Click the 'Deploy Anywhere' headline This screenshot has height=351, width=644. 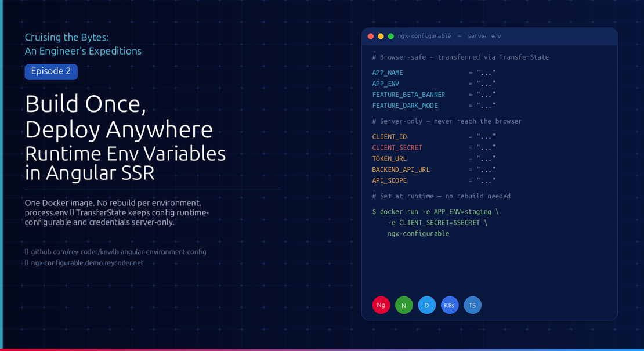tap(119, 129)
